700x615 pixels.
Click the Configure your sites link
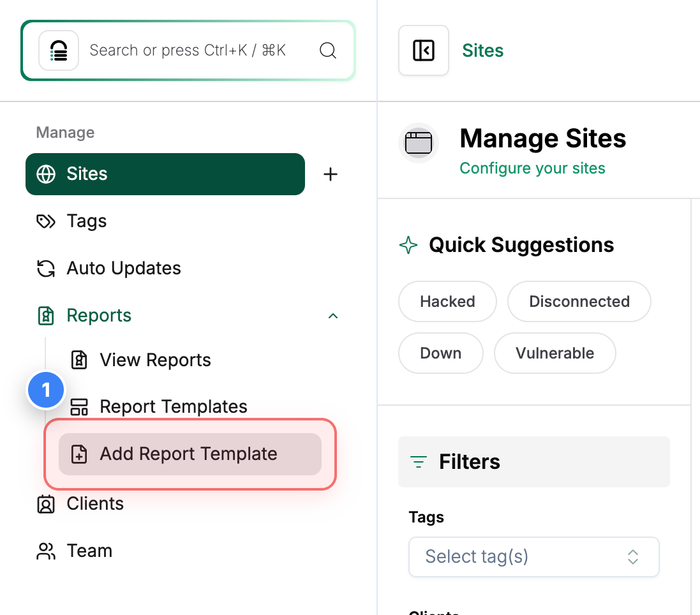[532, 168]
